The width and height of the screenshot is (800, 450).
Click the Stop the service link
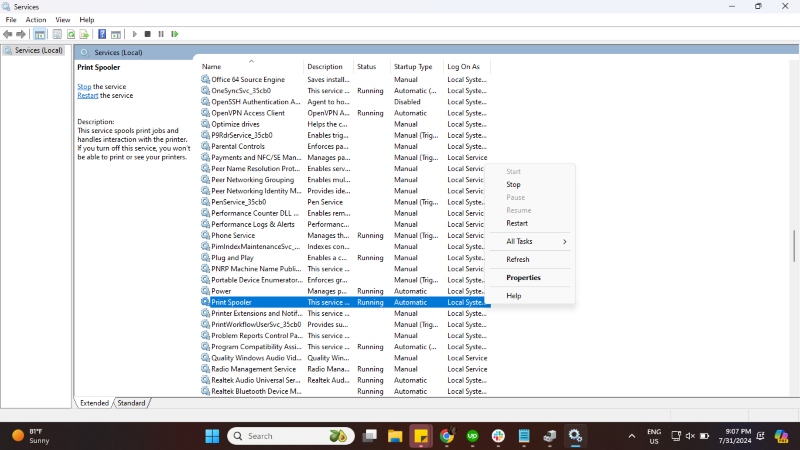[84, 87]
